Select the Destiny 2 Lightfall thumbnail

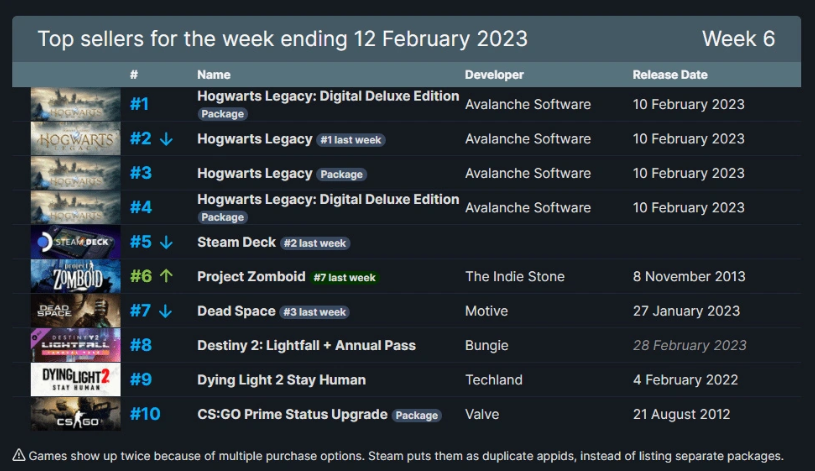(75, 345)
